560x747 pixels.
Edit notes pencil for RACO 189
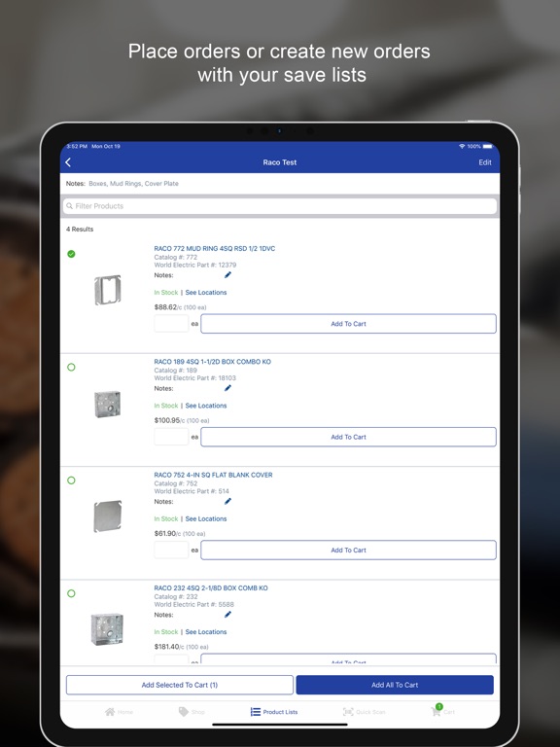[x=227, y=388]
